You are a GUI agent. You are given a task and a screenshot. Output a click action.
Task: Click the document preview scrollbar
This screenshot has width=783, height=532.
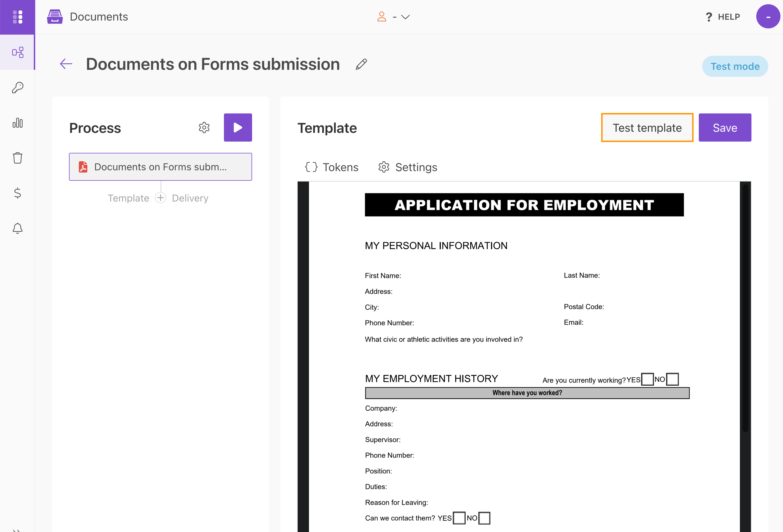746,308
